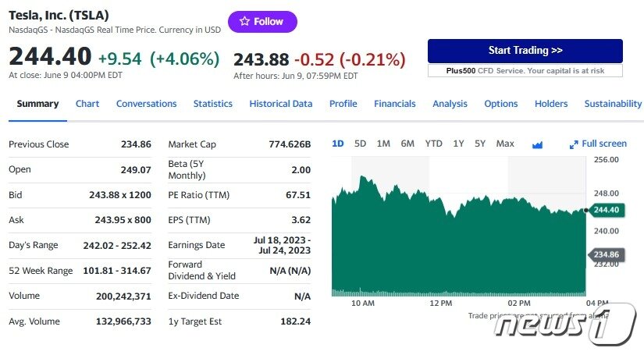Choose the YTD chart range
Image resolution: width=644 pixels, height=355 pixels.
tap(433, 144)
